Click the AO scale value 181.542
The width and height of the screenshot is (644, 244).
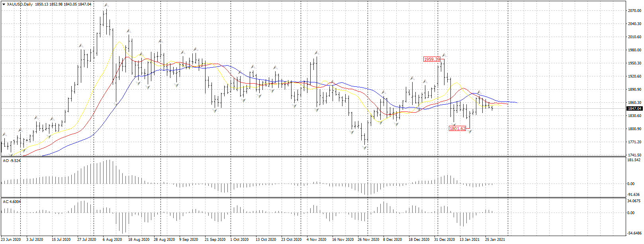634,160
